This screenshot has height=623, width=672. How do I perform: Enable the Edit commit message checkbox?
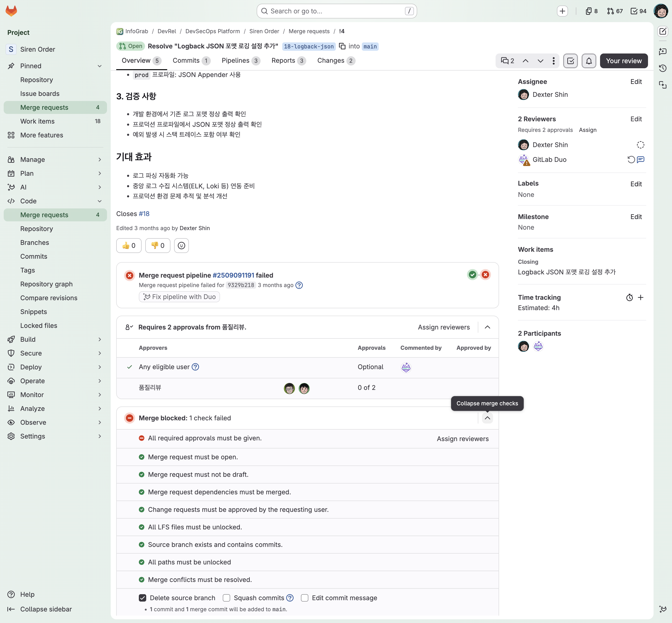click(x=304, y=598)
